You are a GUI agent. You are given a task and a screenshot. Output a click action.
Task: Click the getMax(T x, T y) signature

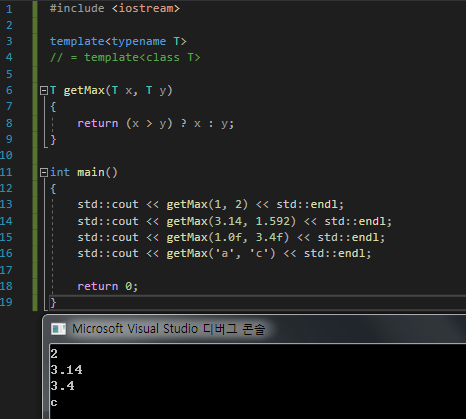coord(111,90)
